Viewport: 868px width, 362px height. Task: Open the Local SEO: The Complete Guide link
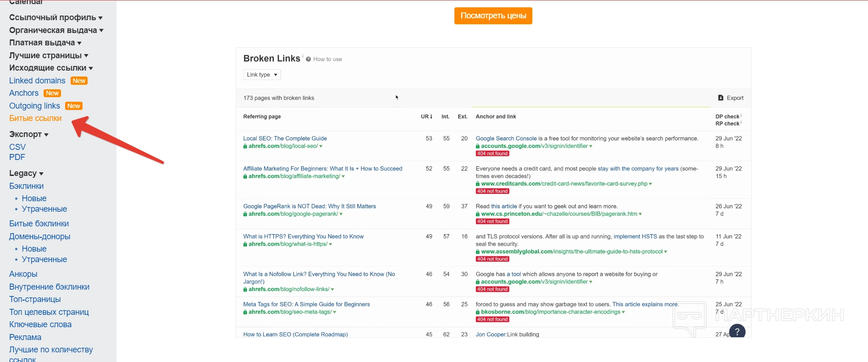click(x=285, y=138)
